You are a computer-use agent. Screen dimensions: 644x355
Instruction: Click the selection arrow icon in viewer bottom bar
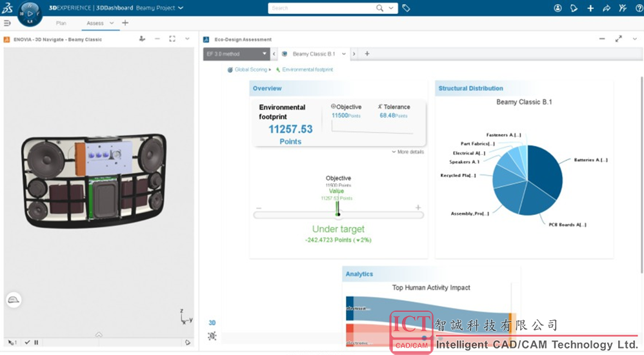[x=12, y=342]
